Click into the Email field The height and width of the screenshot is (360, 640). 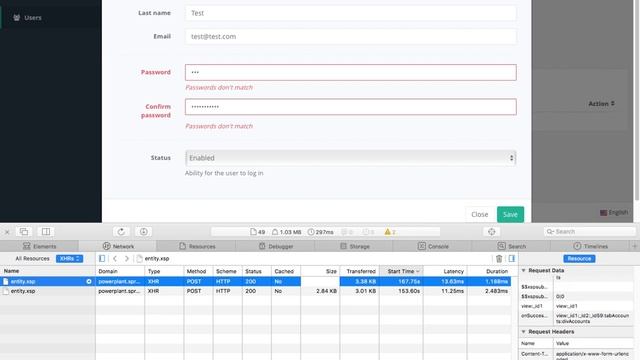pyautogui.click(x=351, y=36)
